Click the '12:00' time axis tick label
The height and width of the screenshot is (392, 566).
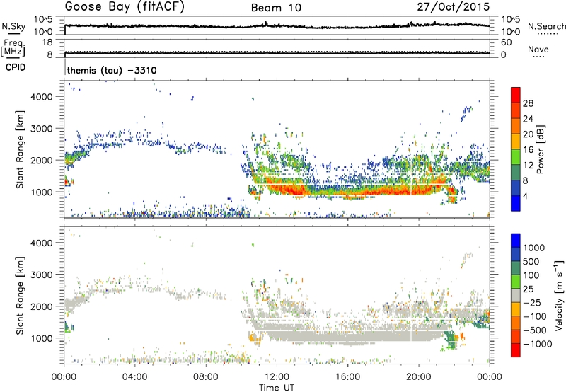(277, 377)
